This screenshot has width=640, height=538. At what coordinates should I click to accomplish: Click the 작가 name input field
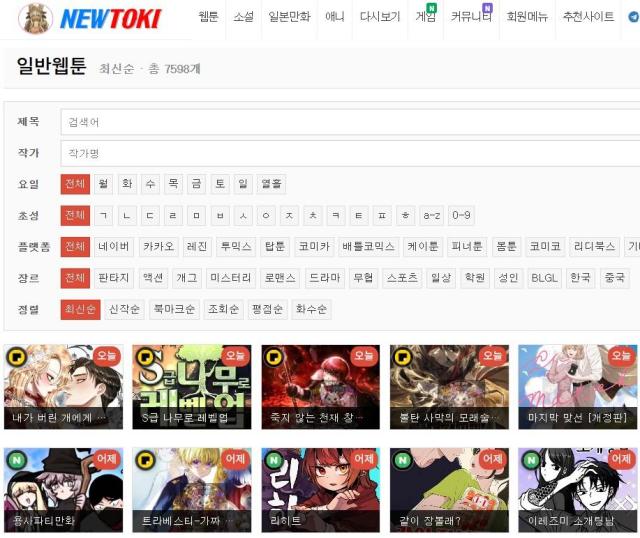(x=350, y=153)
